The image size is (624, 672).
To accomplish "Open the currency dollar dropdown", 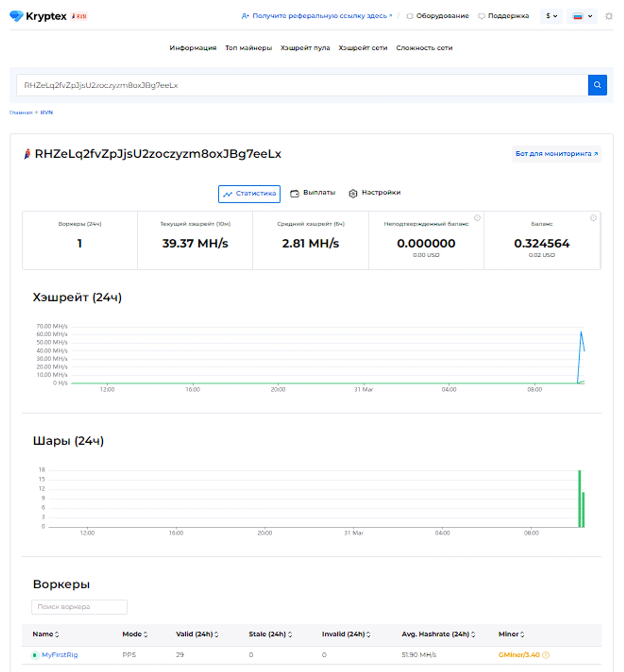I will pyautogui.click(x=551, y=16).
